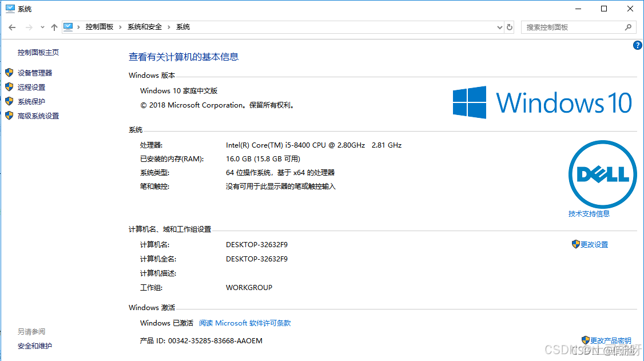Select the 64 位操作系统 system type value
The image size is (644, 361).
(280, 173)
